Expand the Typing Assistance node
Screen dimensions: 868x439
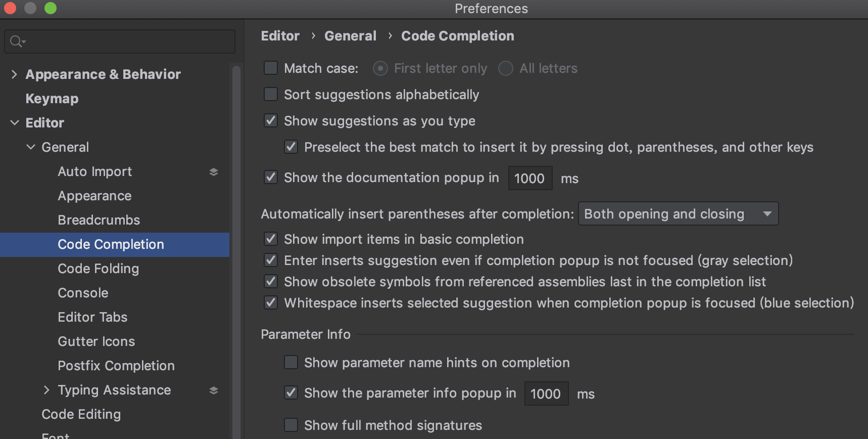[46, 390]
